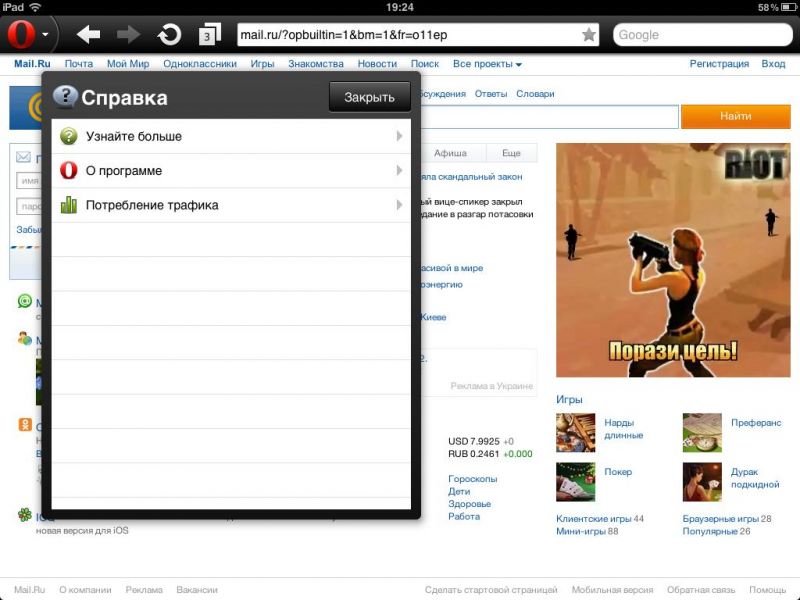The image size is (800, 600).
Task: Bookmark page with the star icon
Action: tap(588, 35)
